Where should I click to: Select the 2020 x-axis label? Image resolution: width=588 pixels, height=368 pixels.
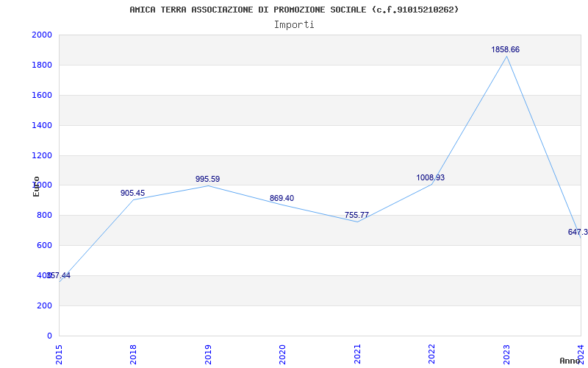(x=283, y=353)
